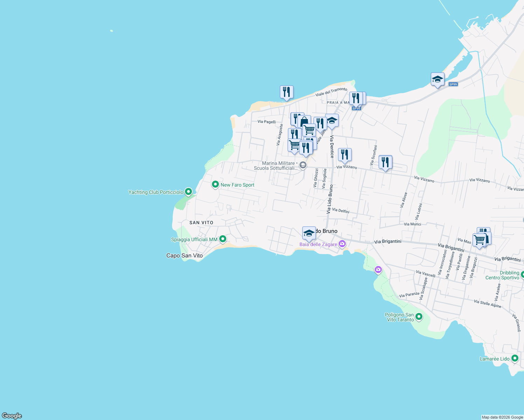Select the Lamarée Lido green marker
Viewport: 524px width, 420px height.
[x=514, y=358]
